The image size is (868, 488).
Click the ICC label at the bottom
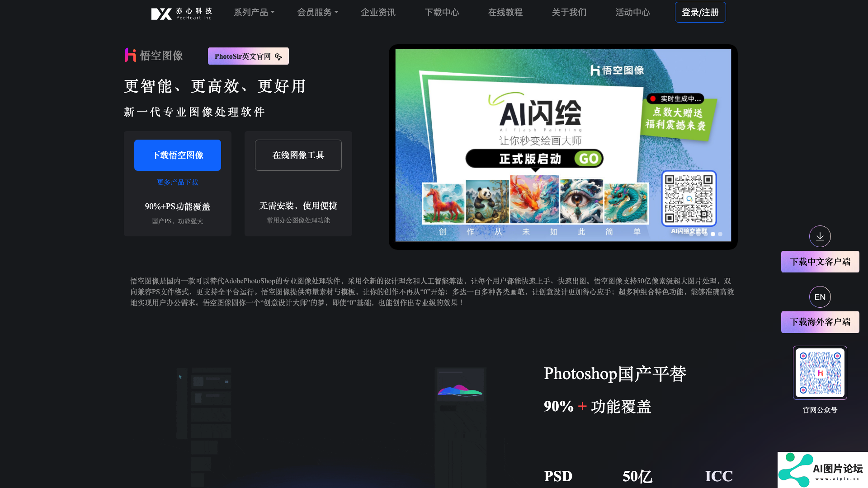[x=719, y=476]
